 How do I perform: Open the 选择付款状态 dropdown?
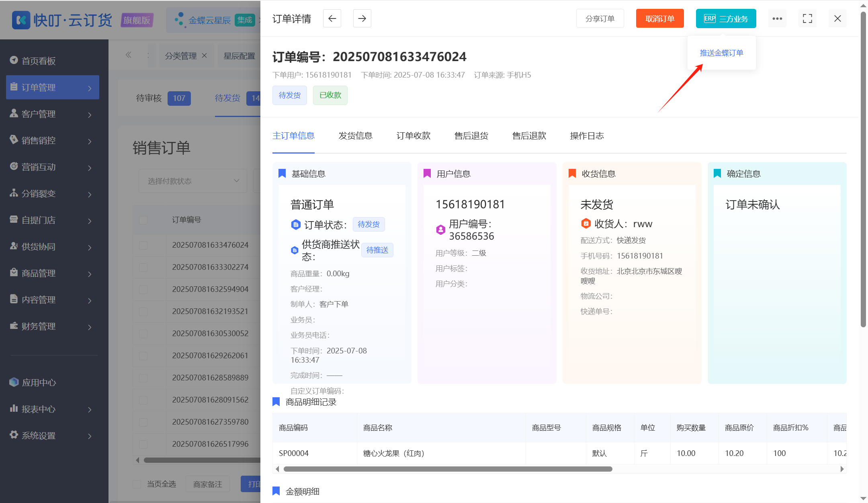coord(193,181)
